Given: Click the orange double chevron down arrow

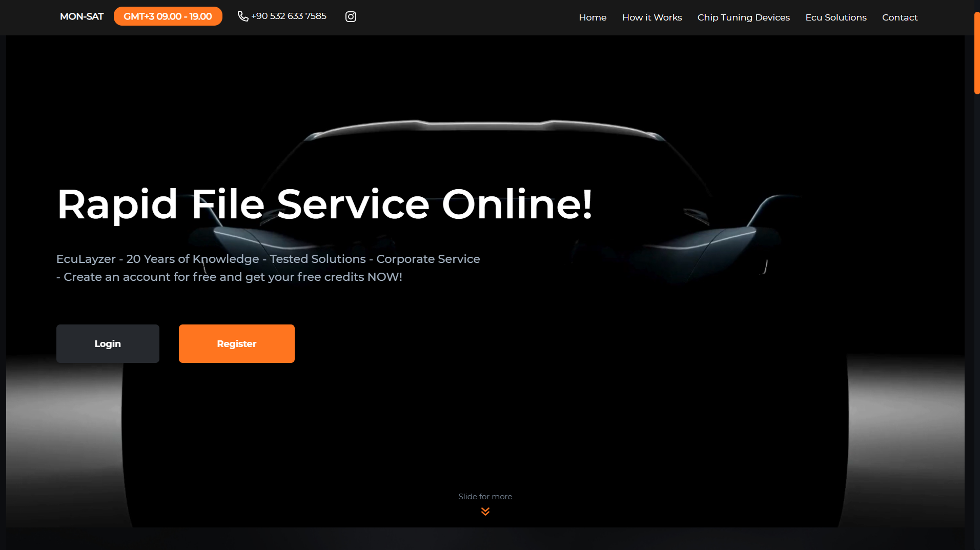Looking at the screenshot, I should tap(485, 511).
